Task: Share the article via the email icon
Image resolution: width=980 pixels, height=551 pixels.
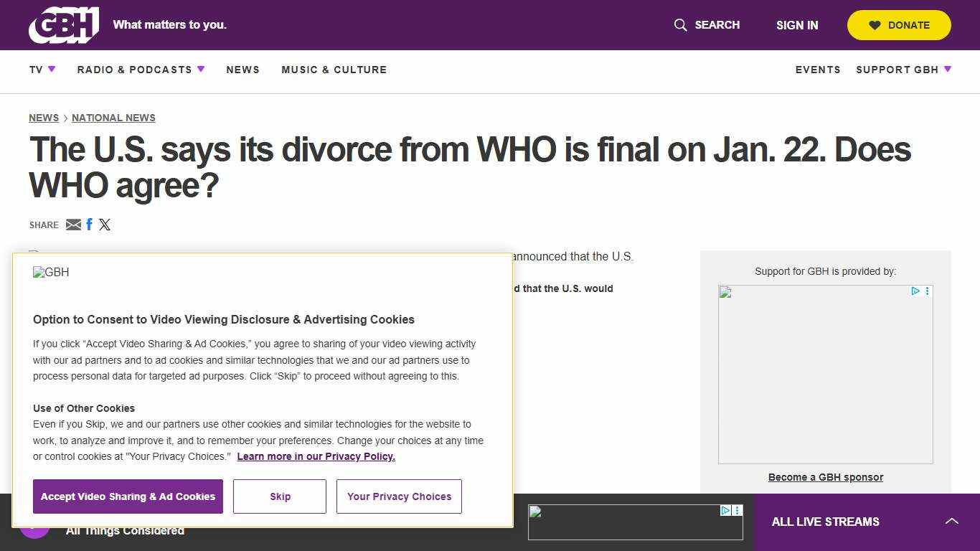Action: pos(73,225)
